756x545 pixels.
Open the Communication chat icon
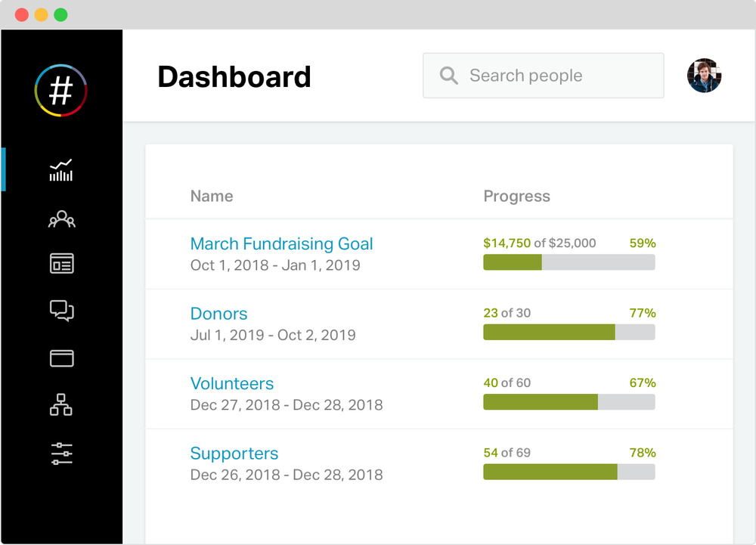pos(61,311)
